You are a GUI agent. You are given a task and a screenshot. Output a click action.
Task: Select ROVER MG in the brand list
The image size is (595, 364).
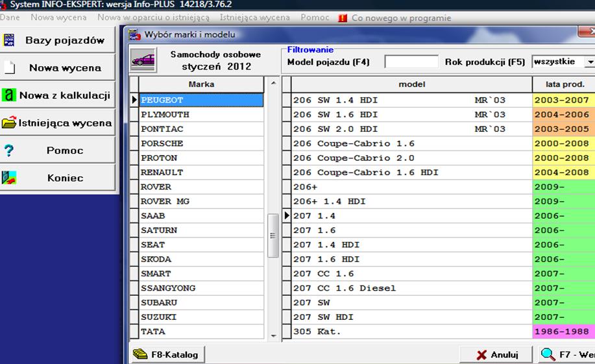(201, 201)
